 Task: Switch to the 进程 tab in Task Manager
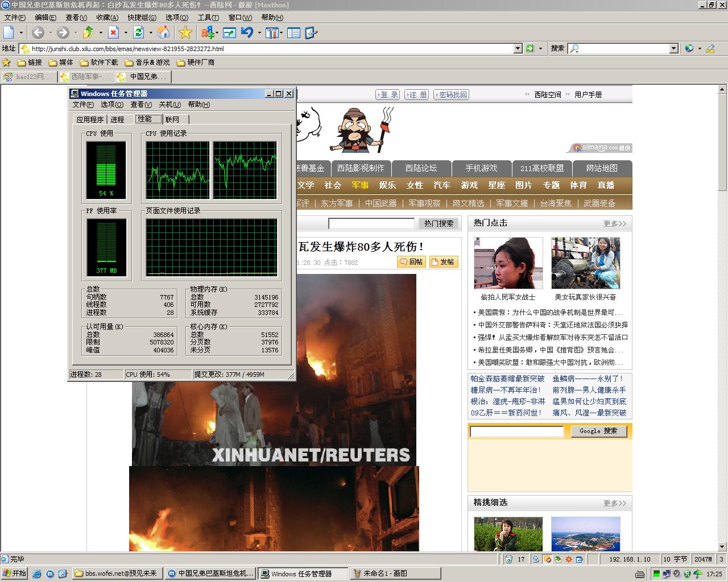tap(117, 119)
